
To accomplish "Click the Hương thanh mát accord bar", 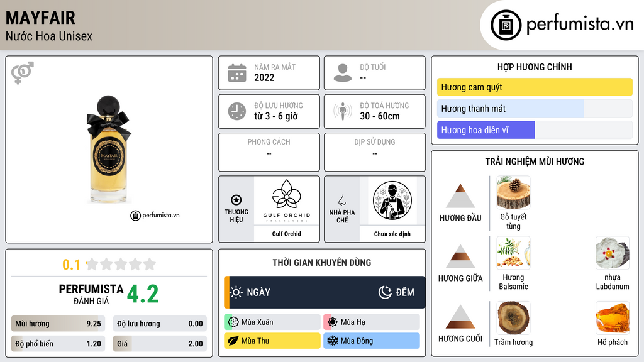I will 535,109.
